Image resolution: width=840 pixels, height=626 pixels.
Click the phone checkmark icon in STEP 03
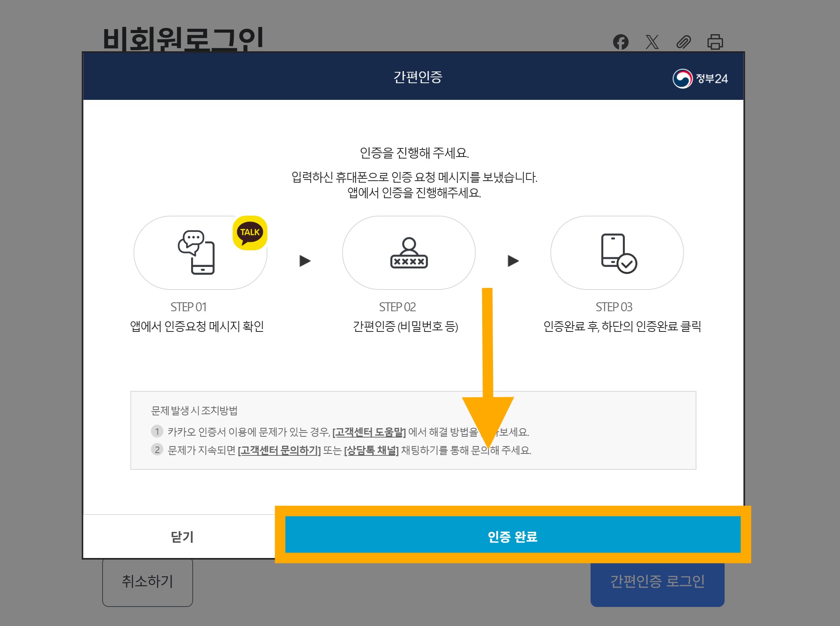pos(619,253)
